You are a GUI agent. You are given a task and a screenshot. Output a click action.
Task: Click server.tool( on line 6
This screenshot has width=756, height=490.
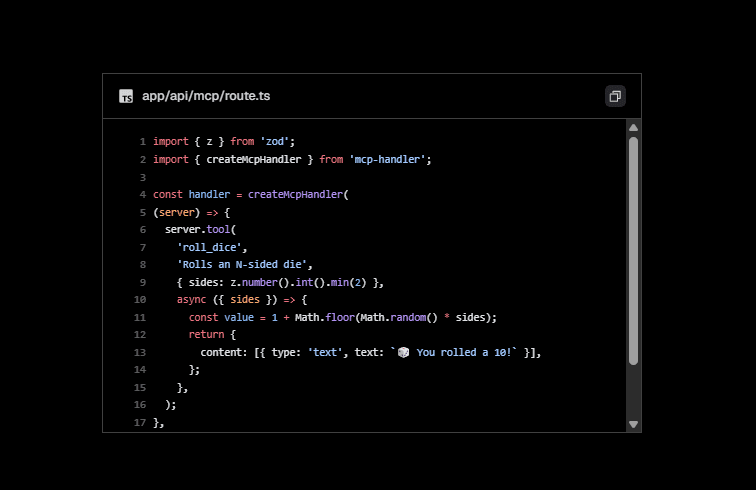[201, 230]
